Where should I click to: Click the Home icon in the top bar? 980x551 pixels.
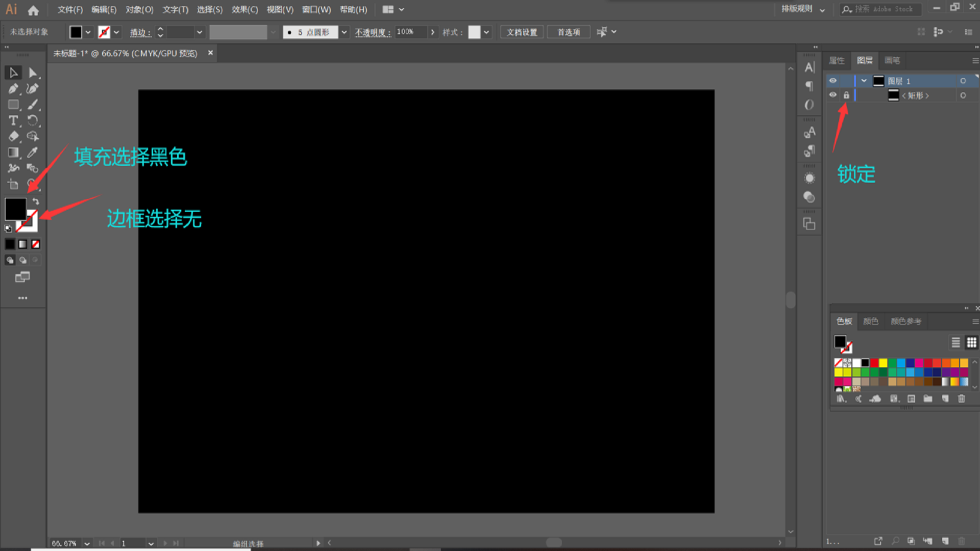pyautogui.click(x=33, y=10)
